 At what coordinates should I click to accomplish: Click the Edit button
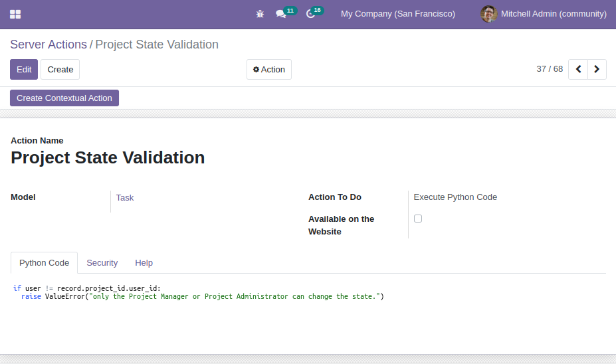coord(24,70)
